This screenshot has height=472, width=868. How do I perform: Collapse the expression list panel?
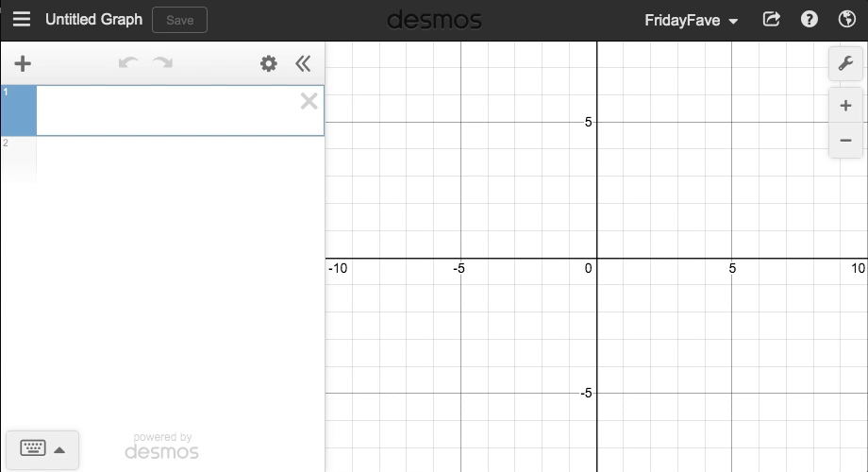[303, 63]
